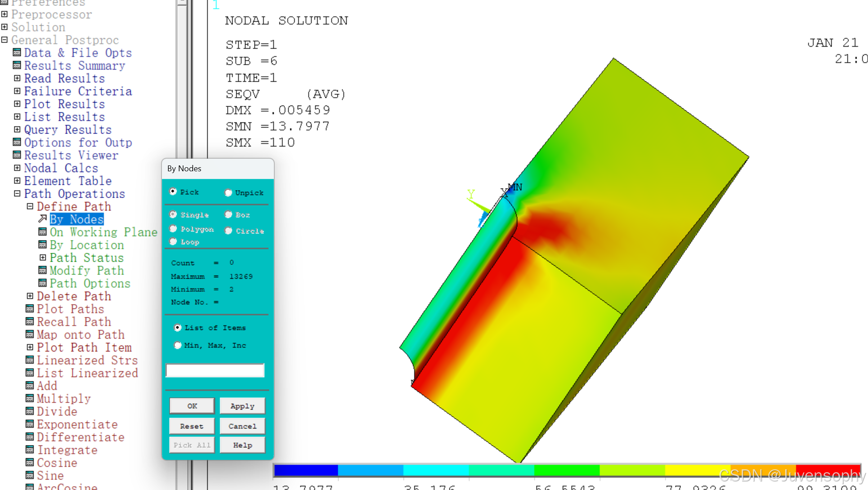Image resolution: width=868 pixels, height=490 pixels.
Task: Expand the Delete Path node
Action: click(30, 296)
